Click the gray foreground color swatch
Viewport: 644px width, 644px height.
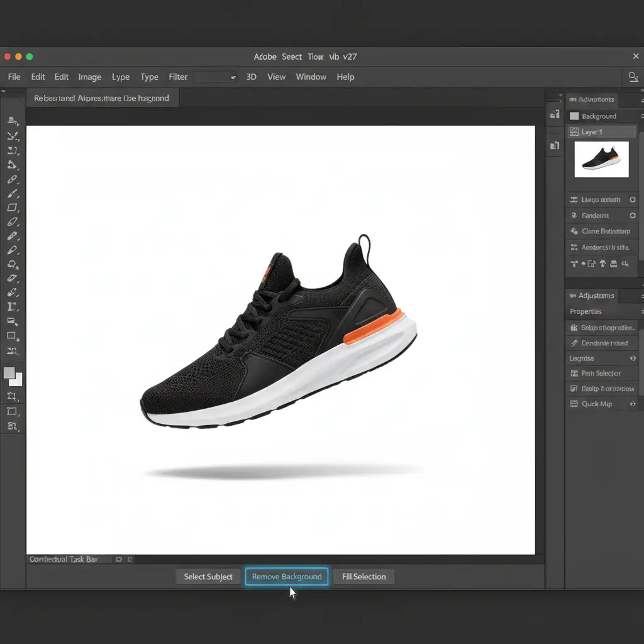[9, 373]
